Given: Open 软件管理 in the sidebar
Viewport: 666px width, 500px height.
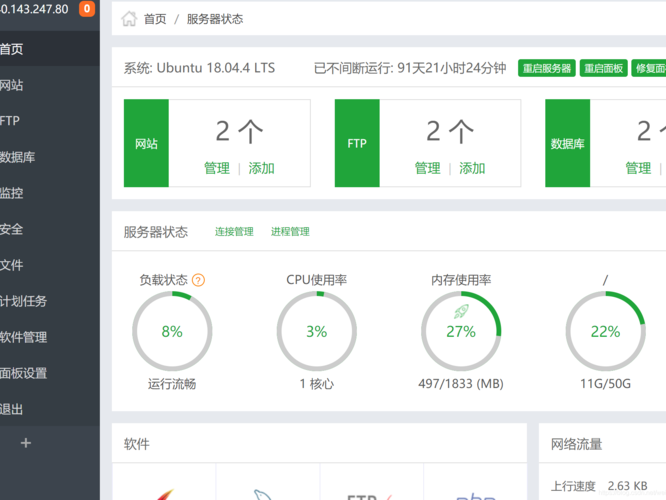Looking at the screenshot, I should point(50,337).
